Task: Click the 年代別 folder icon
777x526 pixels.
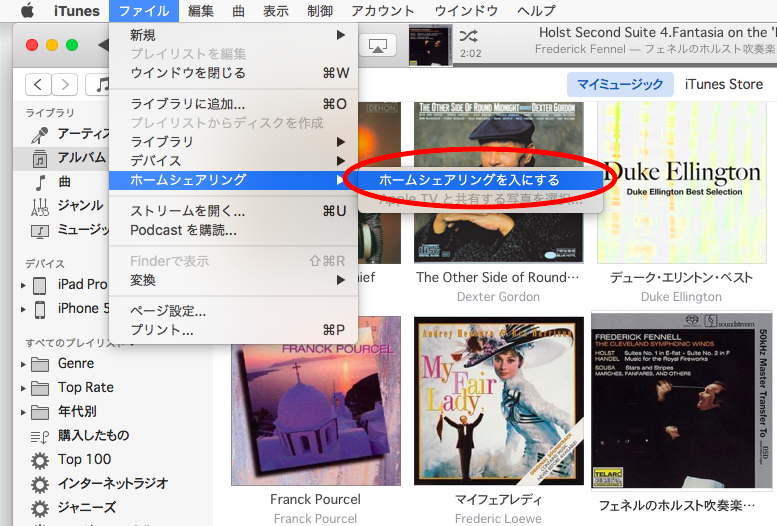Action: tap(40, 412)
